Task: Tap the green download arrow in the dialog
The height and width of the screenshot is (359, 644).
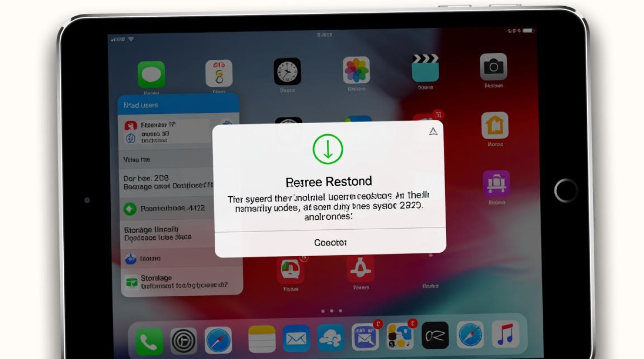Action: click(x=328, y=148)
